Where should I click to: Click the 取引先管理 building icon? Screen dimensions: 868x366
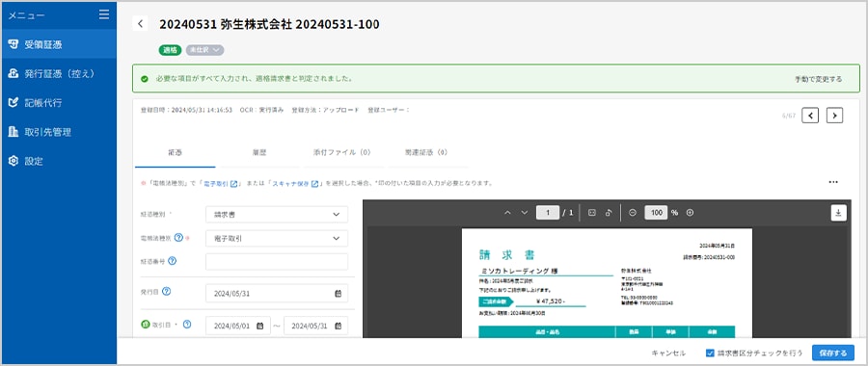[x=14, y=132]
